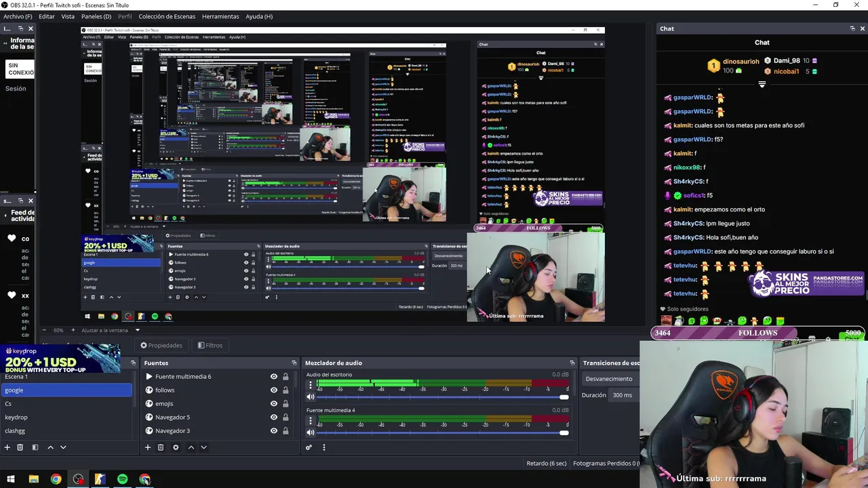Open the Colección de Escenas menu

click(167, 16)
